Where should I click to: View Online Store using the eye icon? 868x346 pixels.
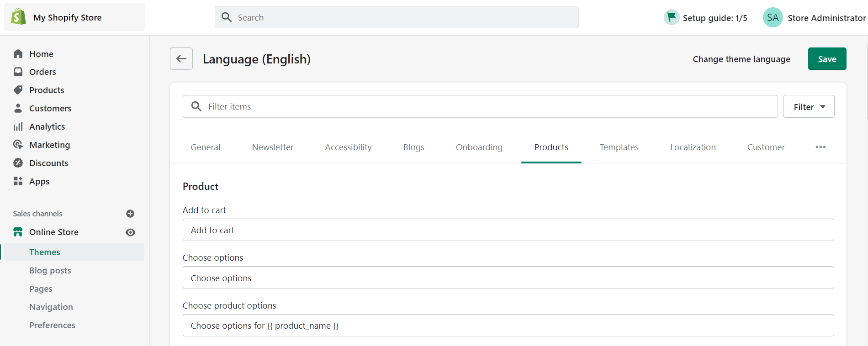(130, 232)
